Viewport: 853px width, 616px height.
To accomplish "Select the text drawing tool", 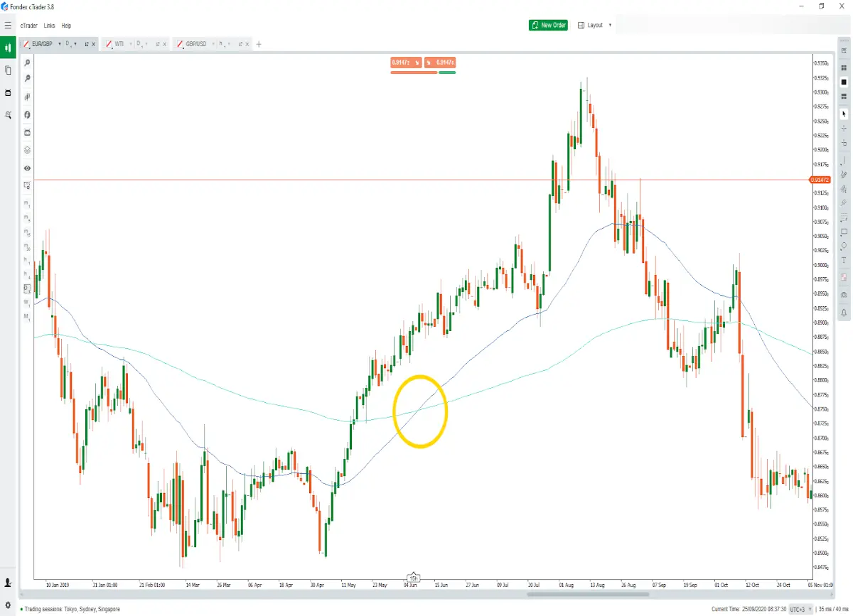I will pyautogui.click(x=844, y=261).
